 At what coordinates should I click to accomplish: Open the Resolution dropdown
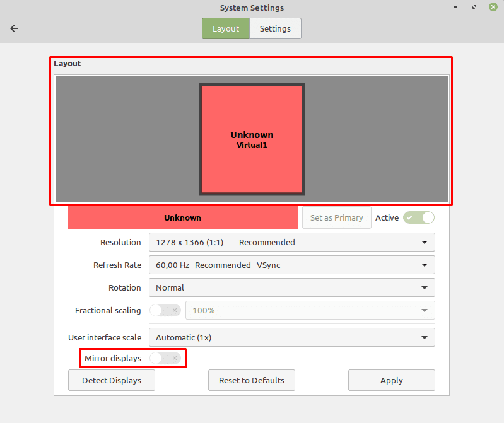coord(292,242)
